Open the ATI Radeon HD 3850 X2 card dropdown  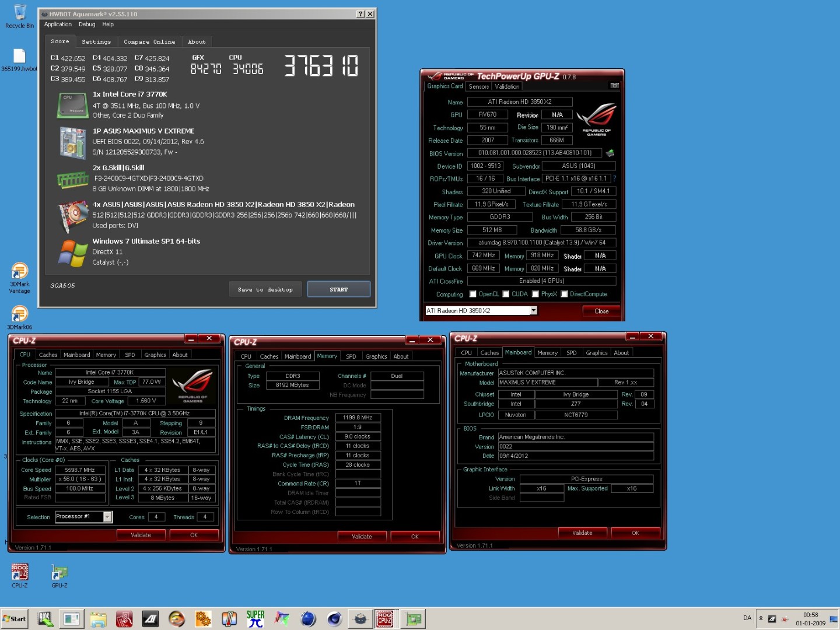[x=533, y=310]
